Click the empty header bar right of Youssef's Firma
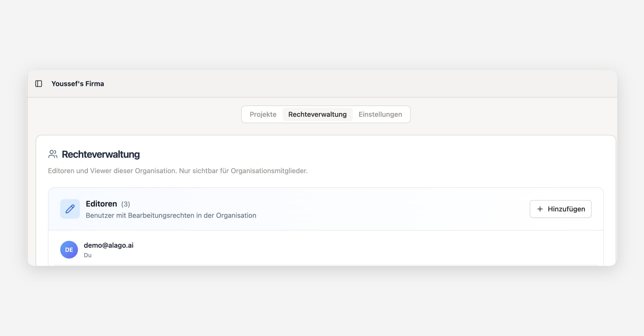The image size is (644, 336). tap(349, 84)
